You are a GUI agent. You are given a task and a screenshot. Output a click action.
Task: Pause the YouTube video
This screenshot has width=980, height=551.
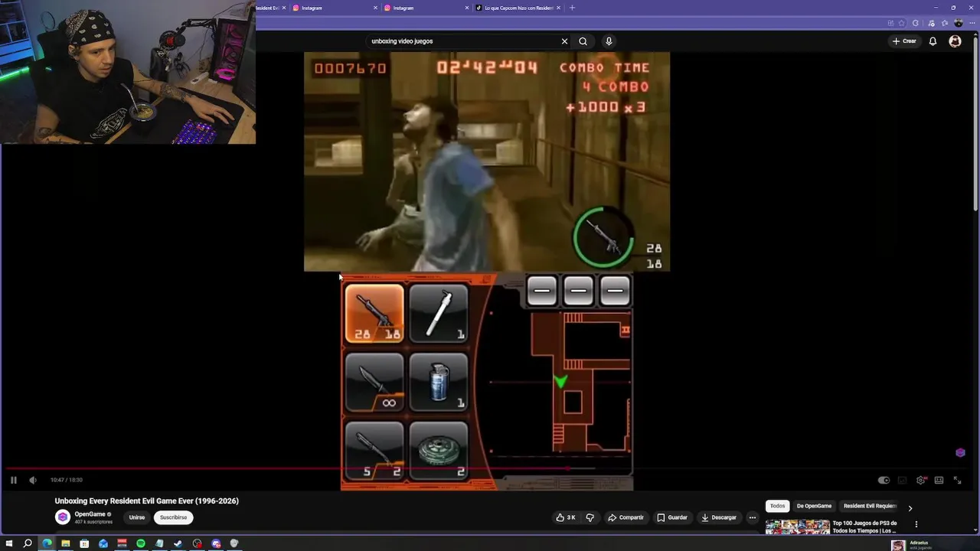point(13,480)
